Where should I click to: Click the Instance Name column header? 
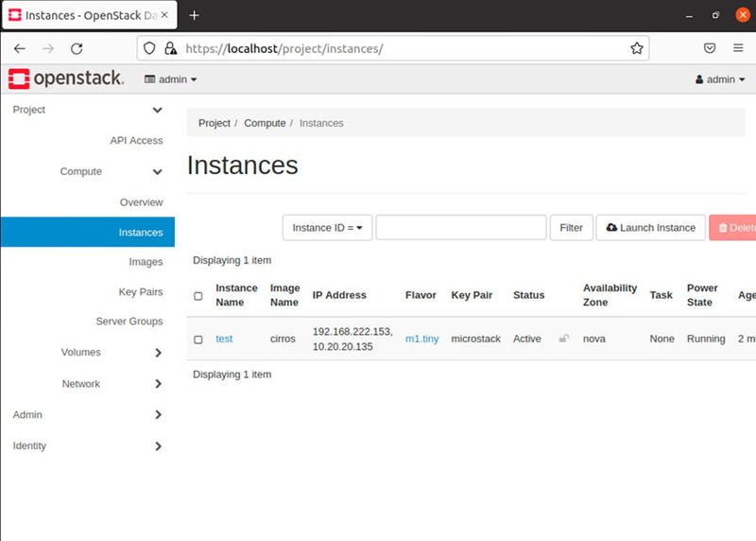click(x=236, y=295)
